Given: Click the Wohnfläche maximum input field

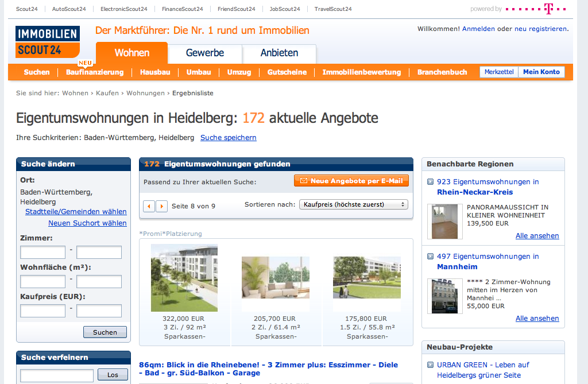Looking at the screenshot, I should point(99,282).
